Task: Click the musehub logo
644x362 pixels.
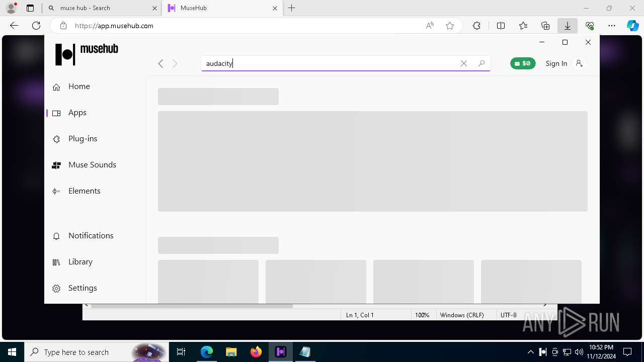Action: (x=87, y=54)
